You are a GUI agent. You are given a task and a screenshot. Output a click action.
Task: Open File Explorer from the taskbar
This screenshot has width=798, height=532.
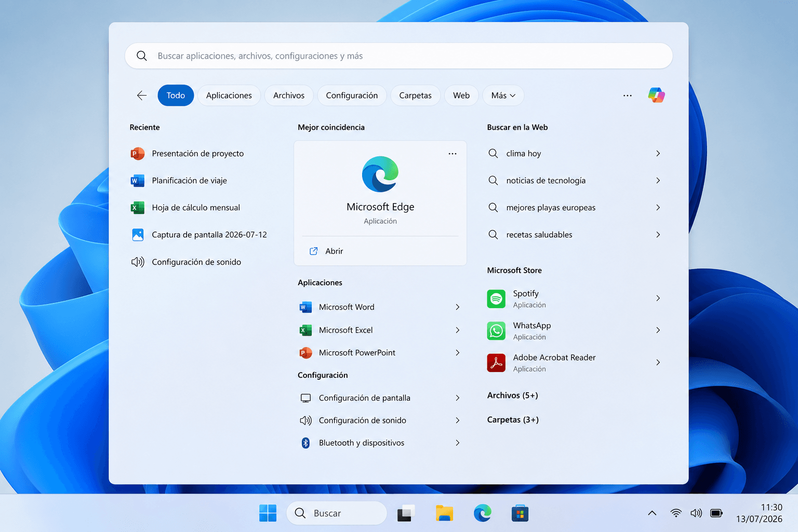(444, 513)
